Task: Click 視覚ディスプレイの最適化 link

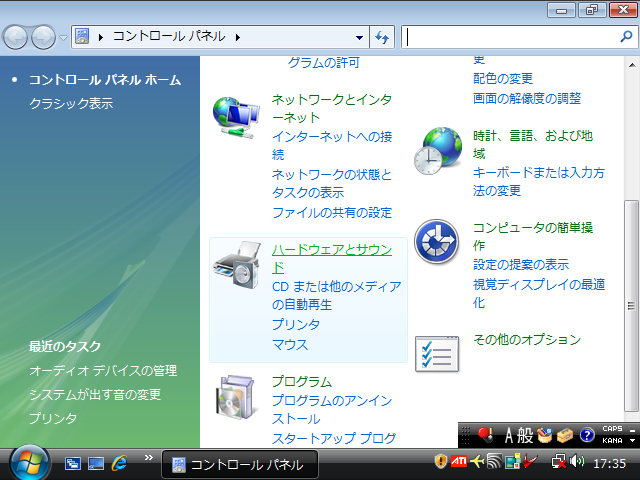Action: [x=539, y=293]
